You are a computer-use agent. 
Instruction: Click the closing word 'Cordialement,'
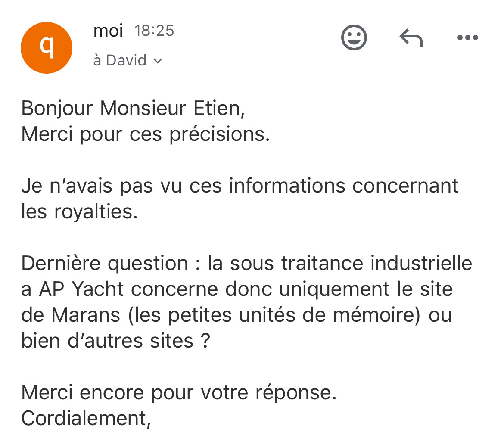click(86, 418)
